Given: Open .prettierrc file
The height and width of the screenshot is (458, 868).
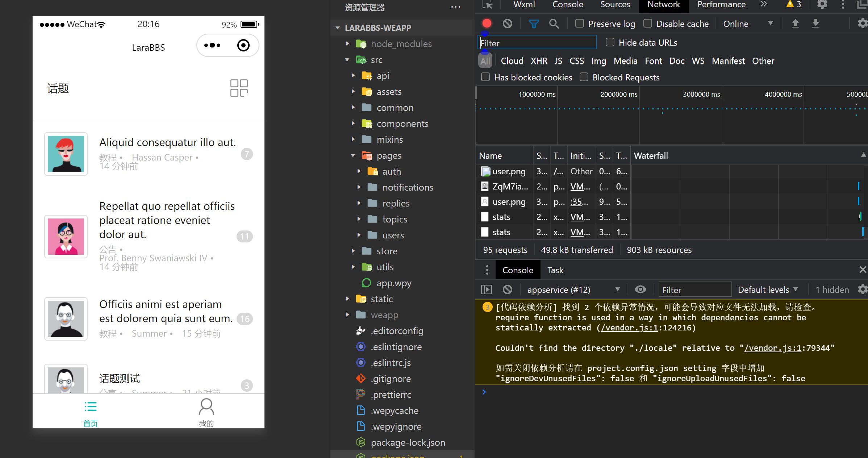Looking at the screenshot, I should pos(391,395).
